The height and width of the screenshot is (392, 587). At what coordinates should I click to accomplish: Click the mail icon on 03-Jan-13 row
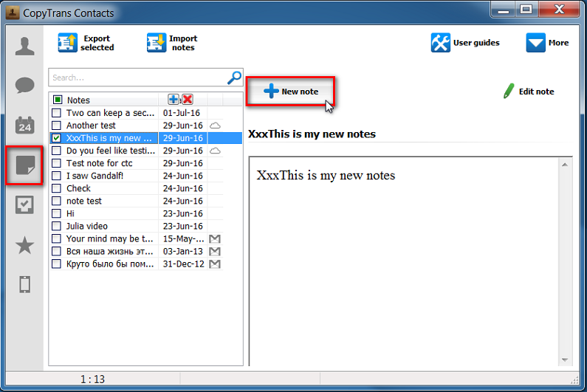coord(215,251)
